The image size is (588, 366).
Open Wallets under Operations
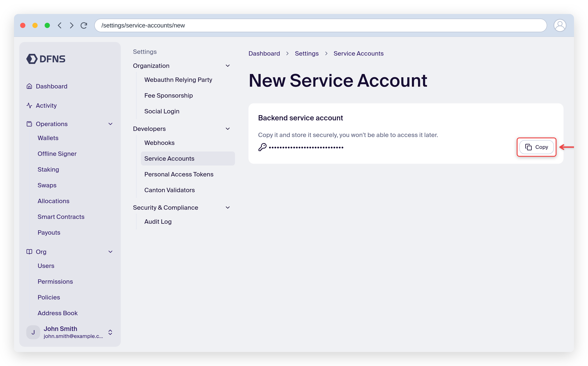[48, 138]
